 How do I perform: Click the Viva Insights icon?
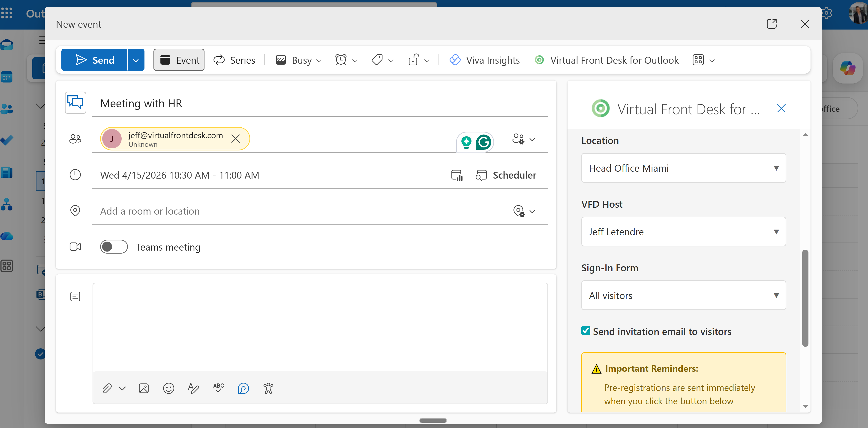[x=455, y=60]
